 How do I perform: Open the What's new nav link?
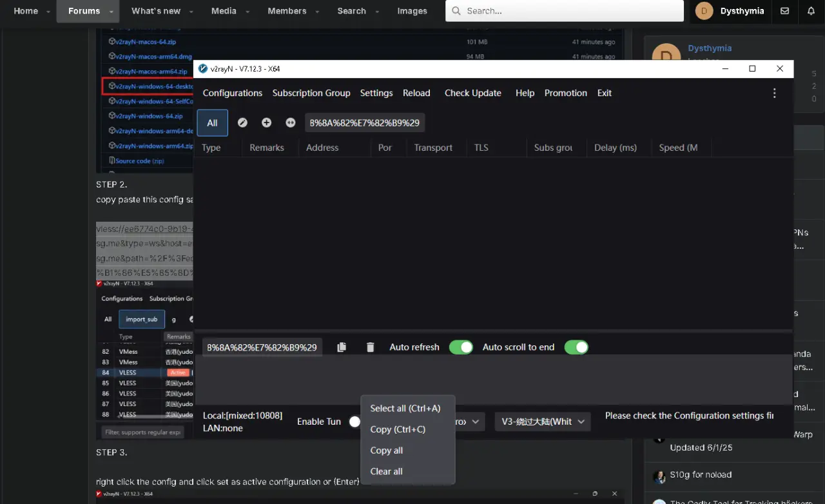coord(156,11)
